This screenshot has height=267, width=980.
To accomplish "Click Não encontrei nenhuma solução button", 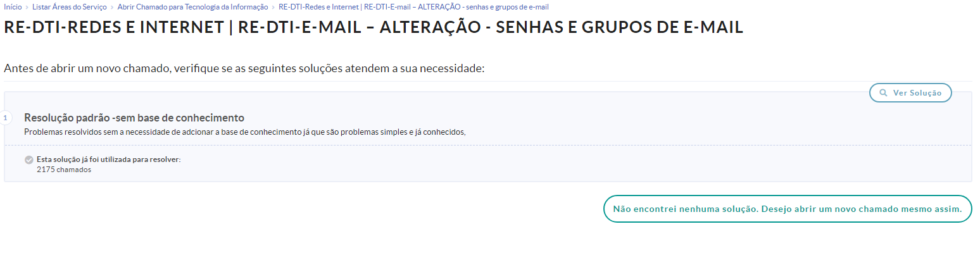I will coord(788,209).
